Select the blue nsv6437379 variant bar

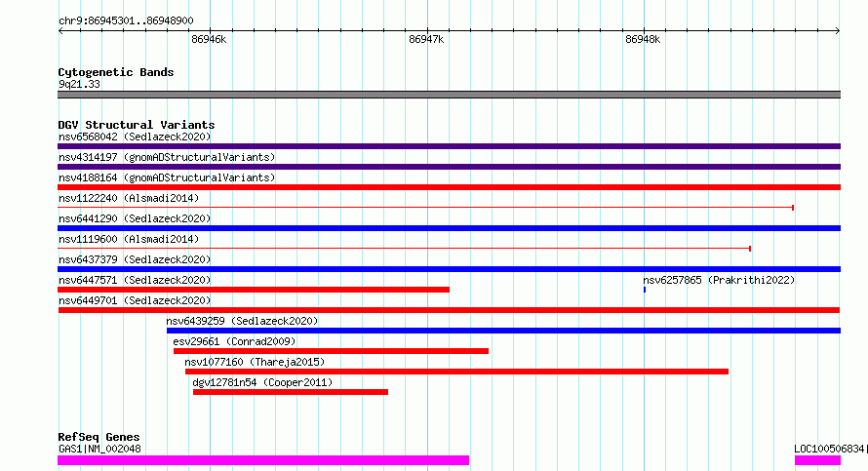point(449,269)
